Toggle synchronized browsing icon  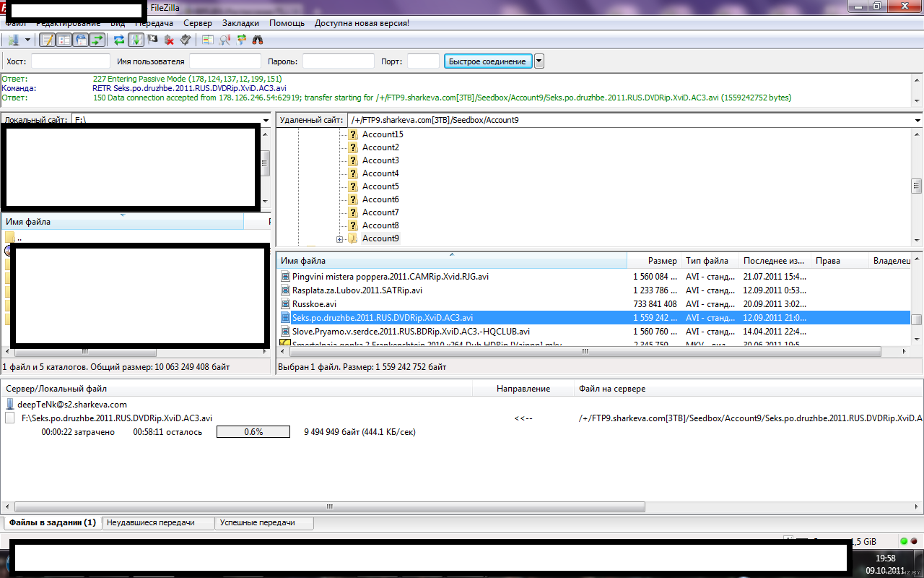click(241, 40)
